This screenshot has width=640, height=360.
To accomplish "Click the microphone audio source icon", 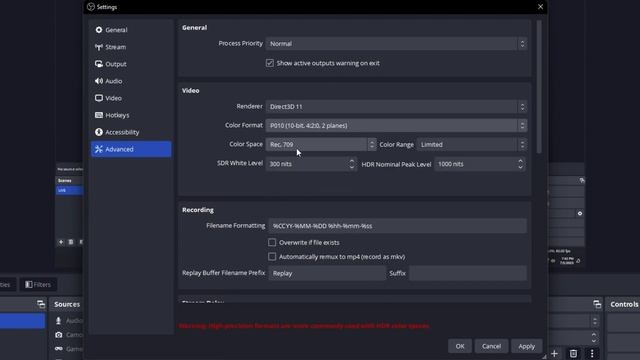I will click(59, 321).
